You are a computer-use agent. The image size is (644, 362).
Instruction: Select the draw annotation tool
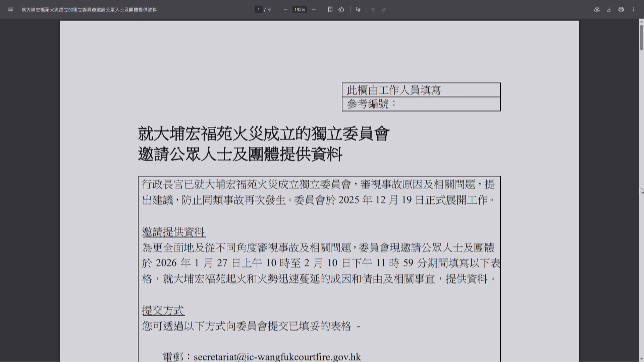(358, 9)
